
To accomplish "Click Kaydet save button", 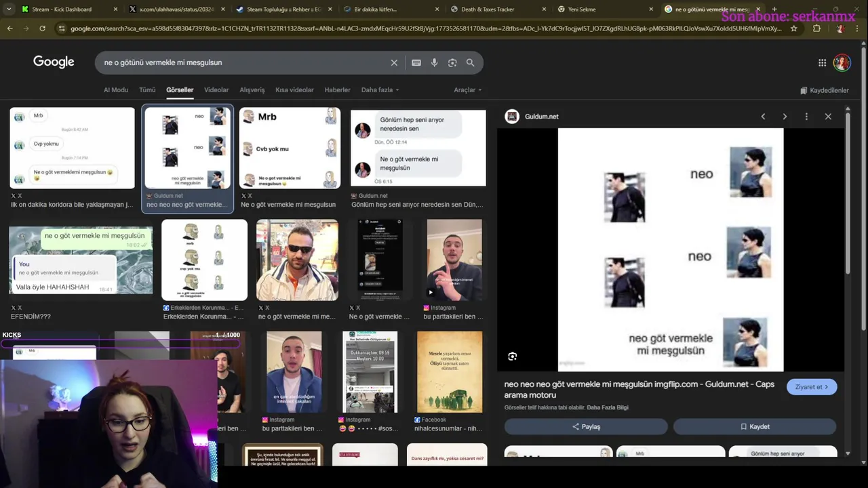I will (755, 426).
